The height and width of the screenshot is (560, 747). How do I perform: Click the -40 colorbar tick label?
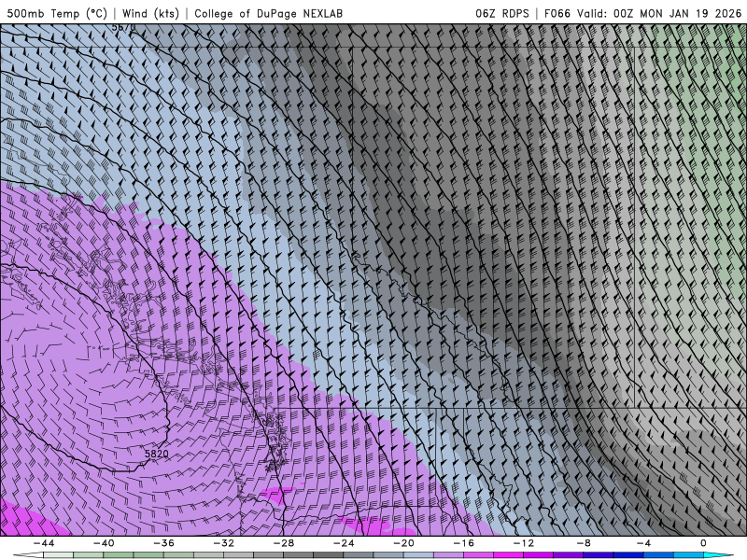point(104,543)
